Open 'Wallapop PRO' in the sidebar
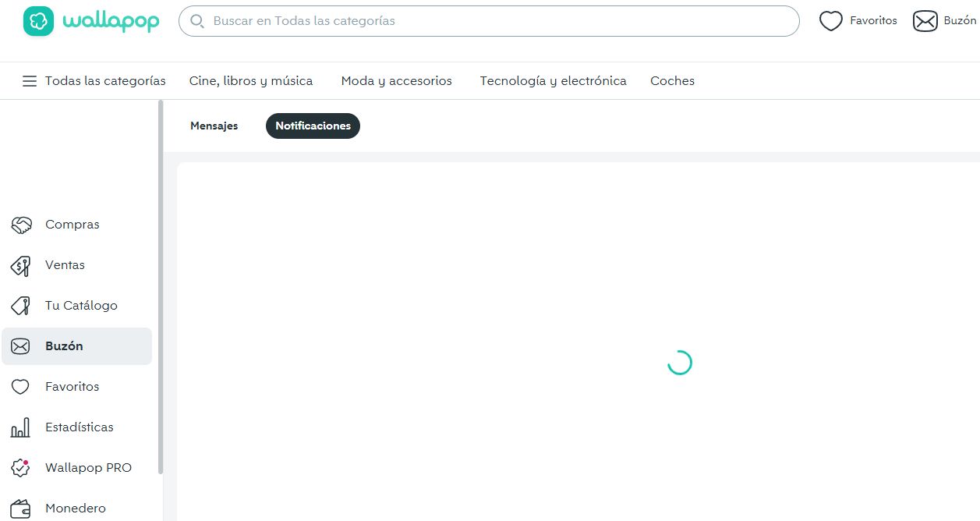Image resolution: width=980 pixels, height=521 pixels. [76, 468]
